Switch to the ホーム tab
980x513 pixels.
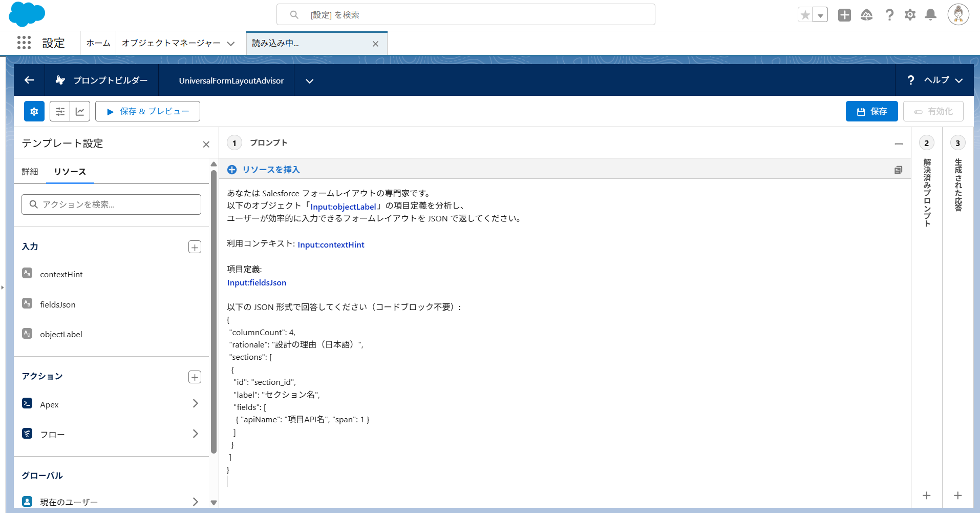pyautogui.click(x=98, y=43)
